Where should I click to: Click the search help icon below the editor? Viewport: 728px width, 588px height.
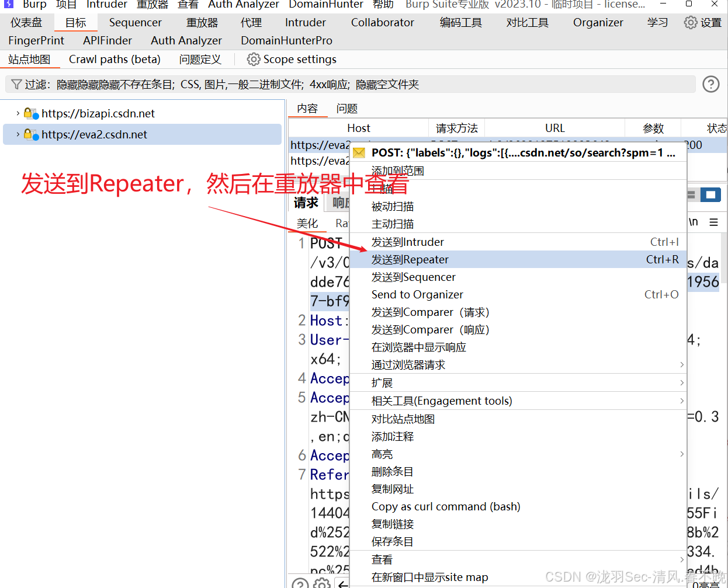point(300,583)
